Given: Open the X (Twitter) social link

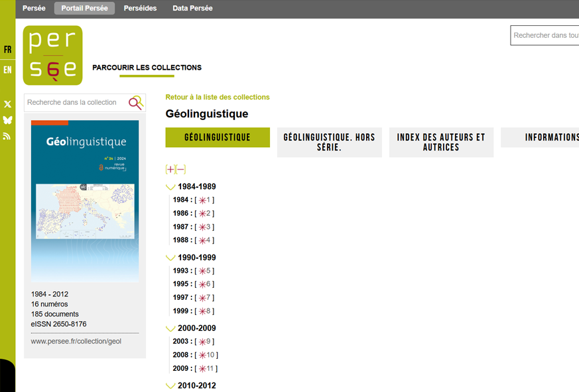Looking at the screenshot, I should pos(8,104).
